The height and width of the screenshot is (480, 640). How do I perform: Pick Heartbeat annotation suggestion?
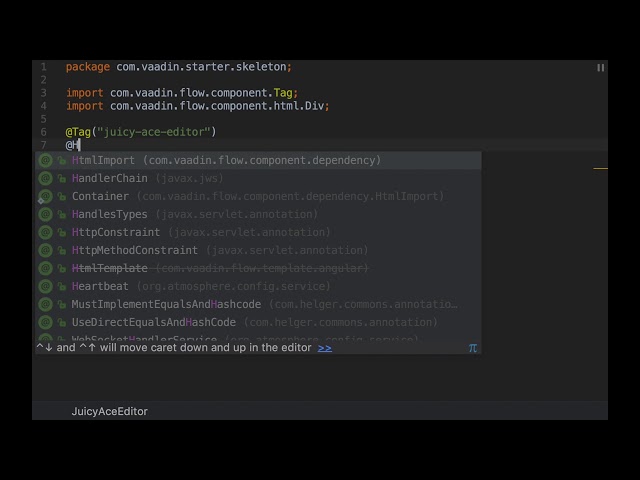(258, 286)
